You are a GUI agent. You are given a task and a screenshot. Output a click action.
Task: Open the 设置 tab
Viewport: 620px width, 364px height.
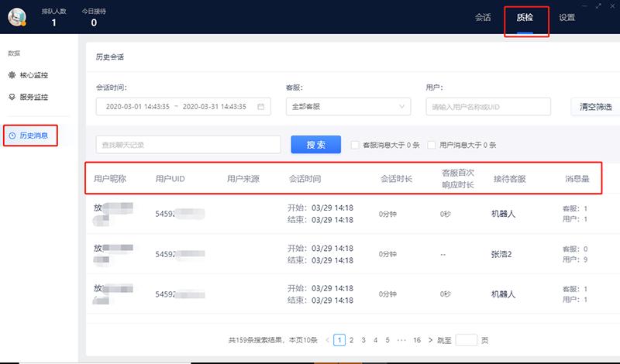tap(567, 17)
